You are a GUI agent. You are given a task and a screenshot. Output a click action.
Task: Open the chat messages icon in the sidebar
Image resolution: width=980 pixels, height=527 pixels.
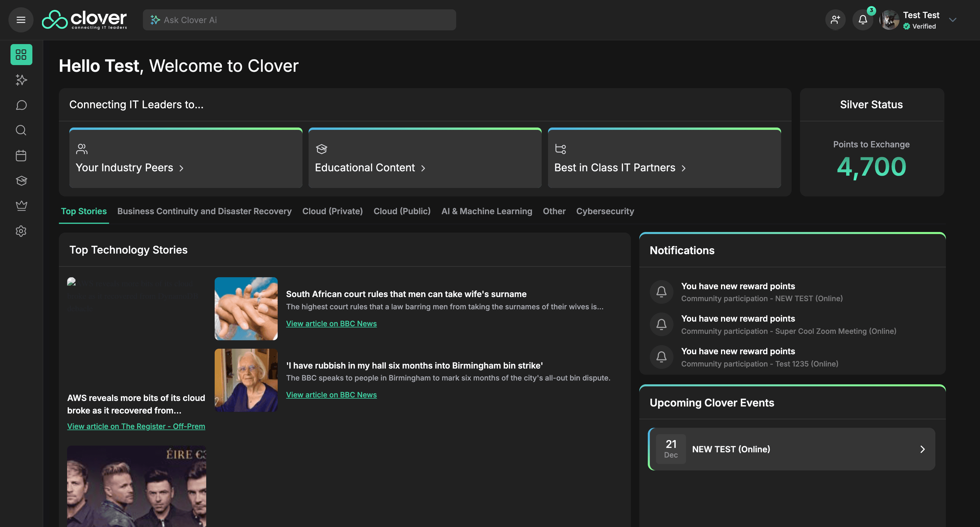[x=21, y=105]
